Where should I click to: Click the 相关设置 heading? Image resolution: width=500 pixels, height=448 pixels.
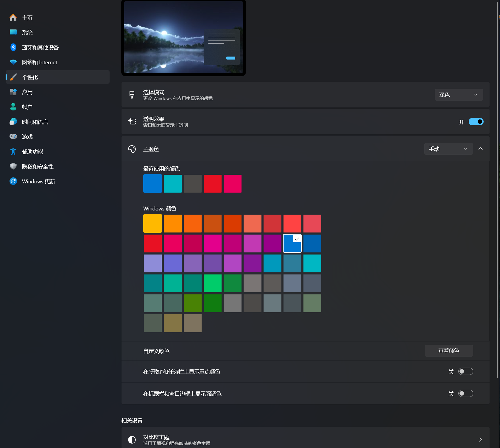132,421
